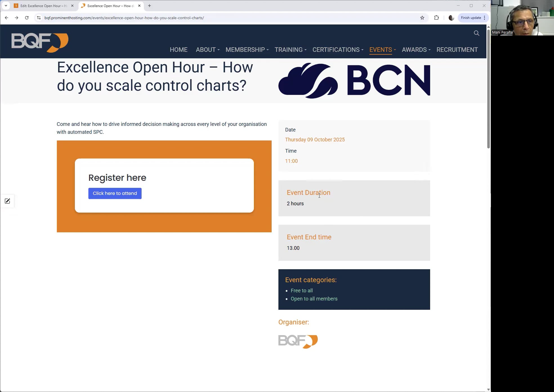Expand the ABOUT menu dropdown
554x392 pixels.
207,50
